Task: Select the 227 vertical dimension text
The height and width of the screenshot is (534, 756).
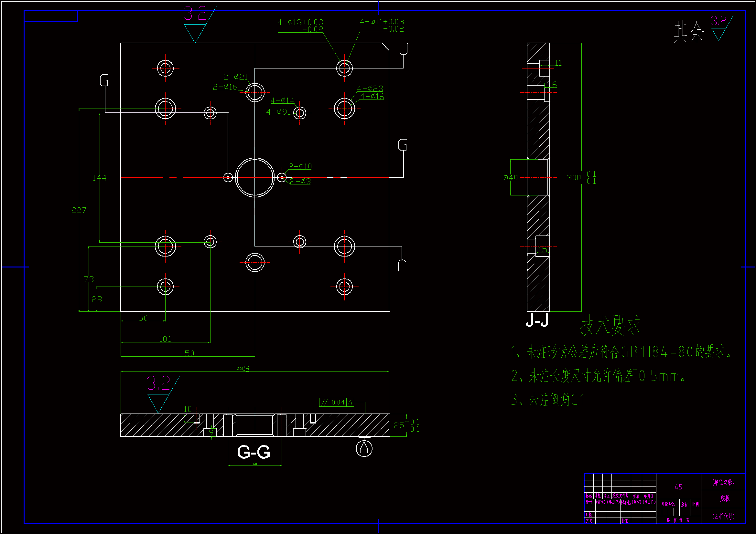Action: click(79, 210)
